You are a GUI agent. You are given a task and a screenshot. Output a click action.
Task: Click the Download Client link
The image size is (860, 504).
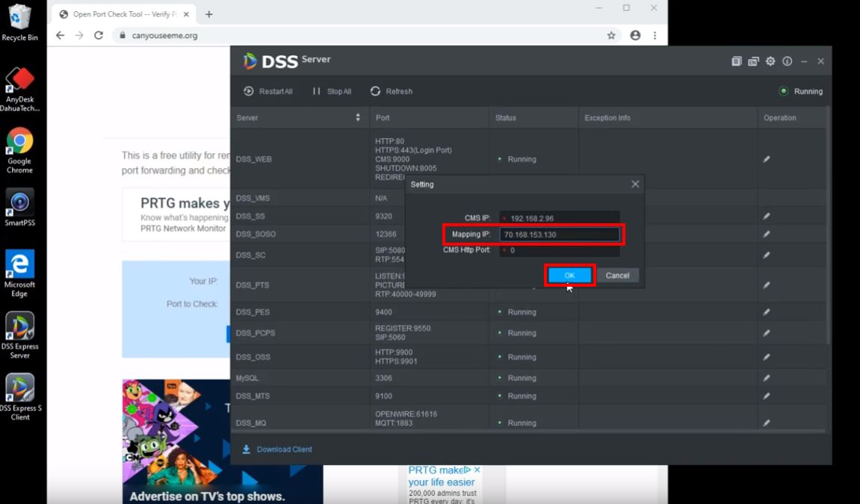coord(277,449)
